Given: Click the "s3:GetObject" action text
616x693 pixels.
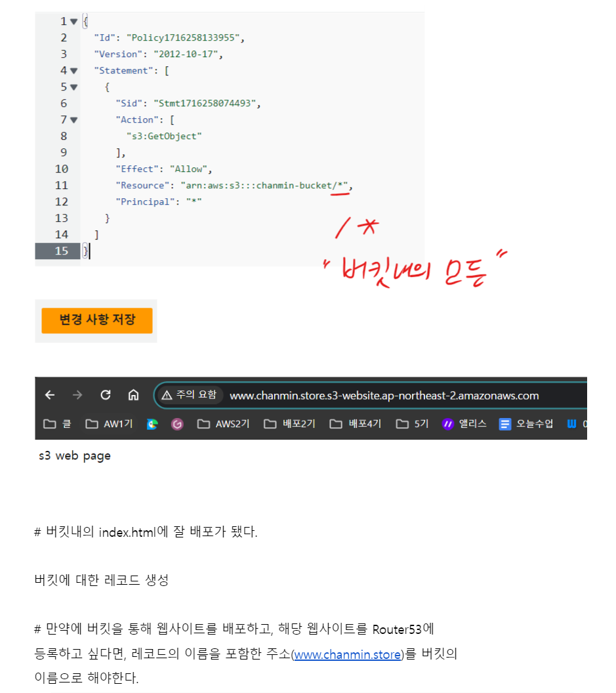Looking at the screenshot, I should tap(164, 136).
